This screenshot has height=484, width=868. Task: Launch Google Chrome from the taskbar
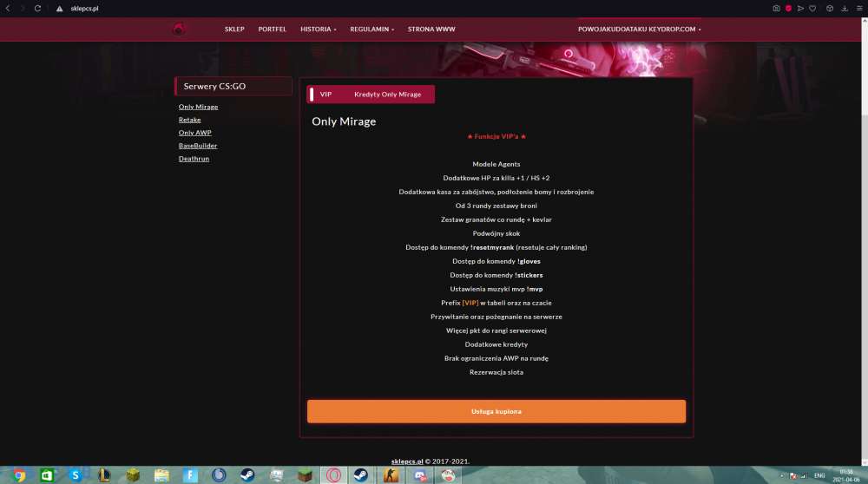(18, 475)
